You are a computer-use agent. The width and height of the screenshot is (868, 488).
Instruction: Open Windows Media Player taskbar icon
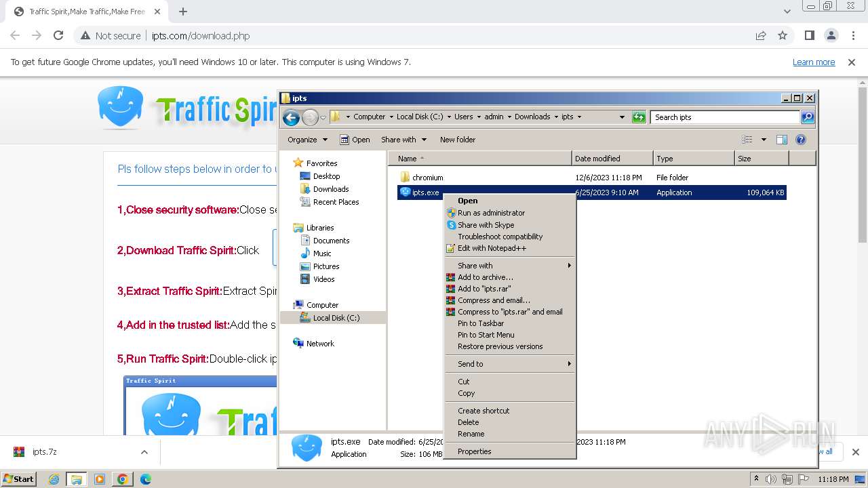pos(100,479)
